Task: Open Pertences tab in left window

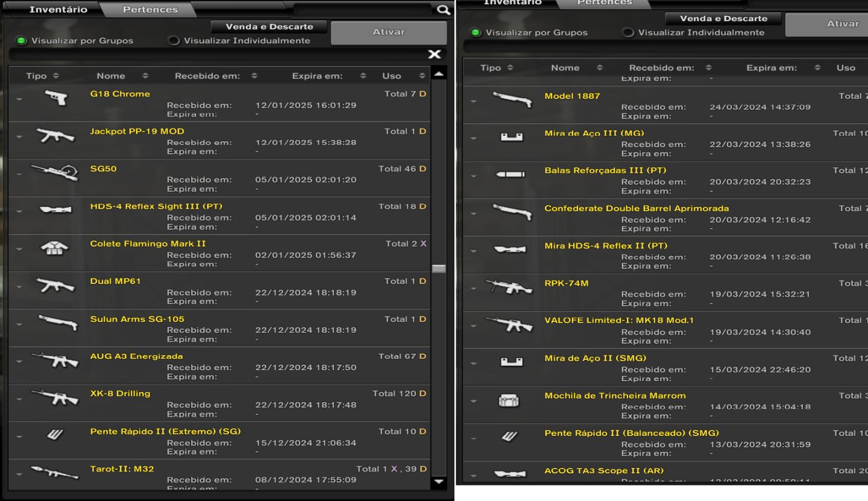Action: click(x=150, y=10)
